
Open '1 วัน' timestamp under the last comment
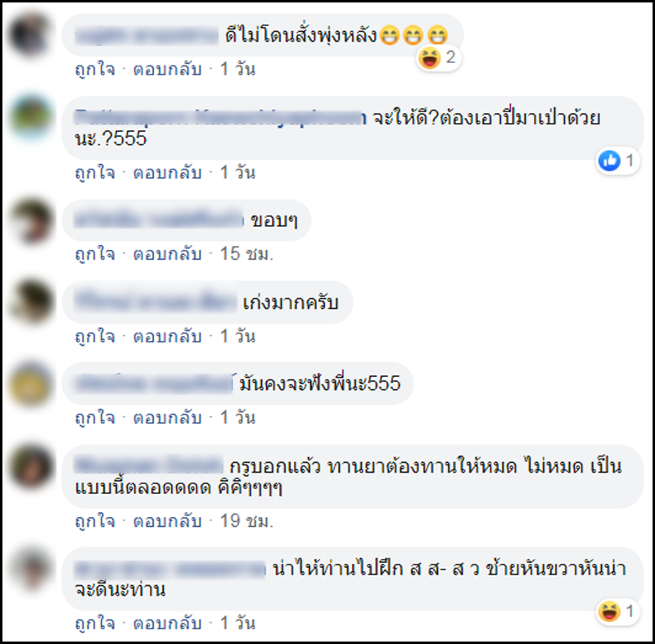pyautogui.click(x=237, y=623)
